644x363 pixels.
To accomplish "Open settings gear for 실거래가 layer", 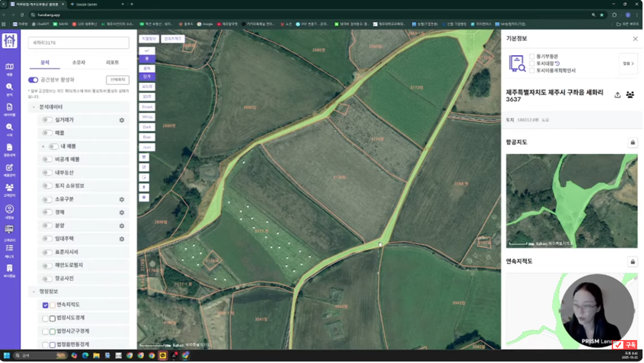I will [122, 120].
